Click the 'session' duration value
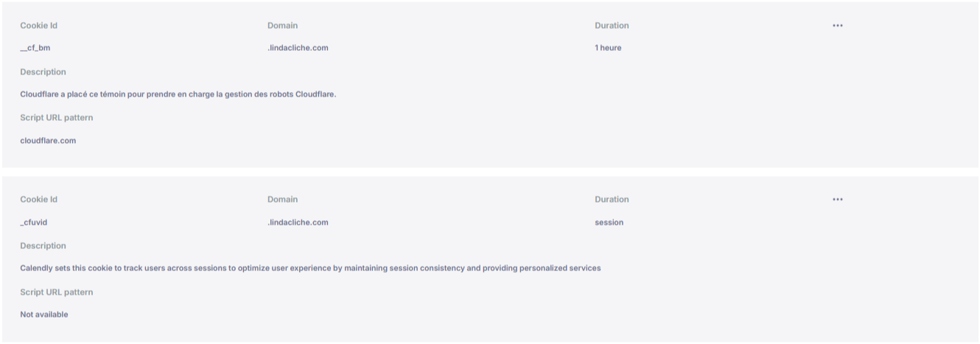The image size is (980, 344). coord(609,222)
